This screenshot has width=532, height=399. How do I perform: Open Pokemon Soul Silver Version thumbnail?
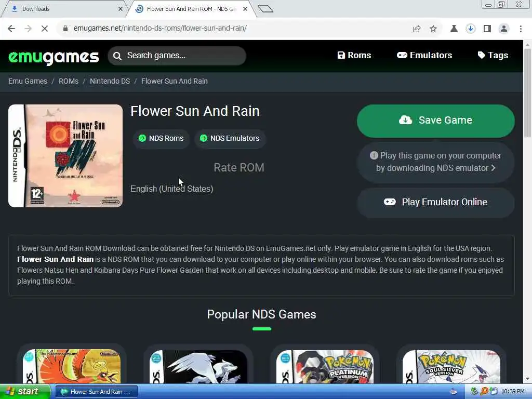(451, 366)
